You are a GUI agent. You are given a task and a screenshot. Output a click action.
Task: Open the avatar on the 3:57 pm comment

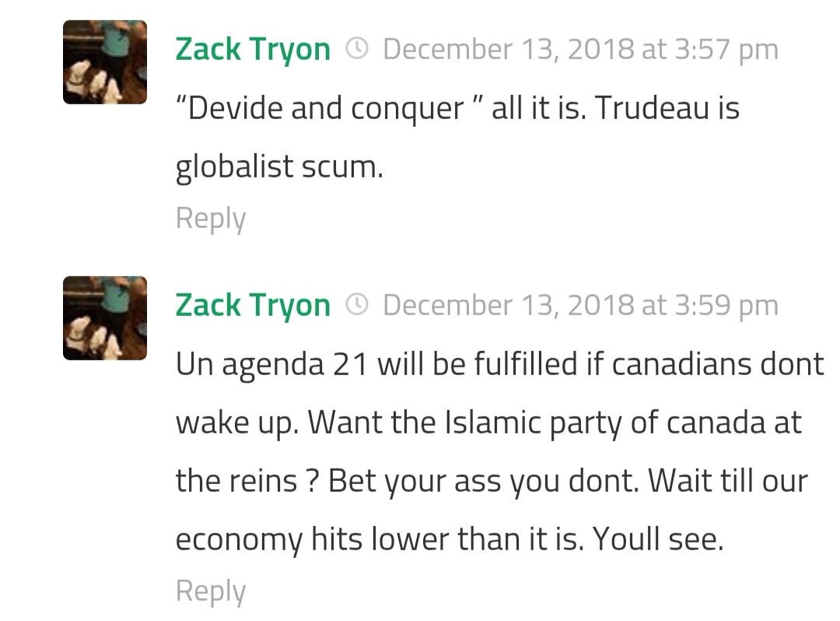click(x=105, y=62)
